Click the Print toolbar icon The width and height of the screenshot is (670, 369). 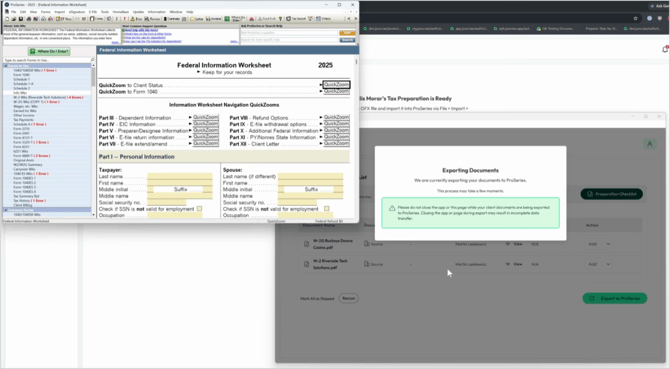(x=29, y=19)
